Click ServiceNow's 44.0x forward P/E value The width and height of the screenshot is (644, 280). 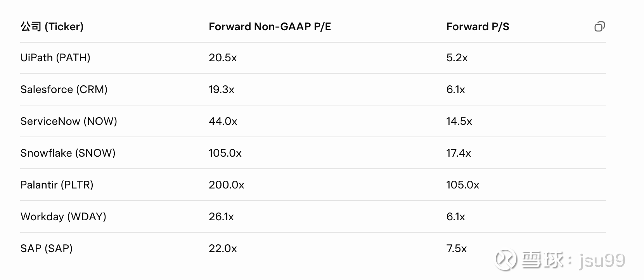tap(223, 121)
